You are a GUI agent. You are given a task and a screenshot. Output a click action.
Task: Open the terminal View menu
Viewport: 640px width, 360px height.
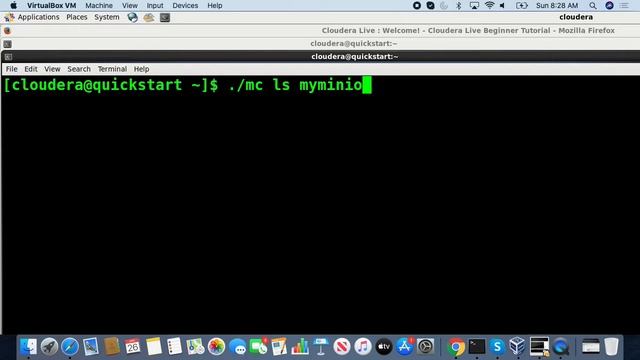coord(52,69)
